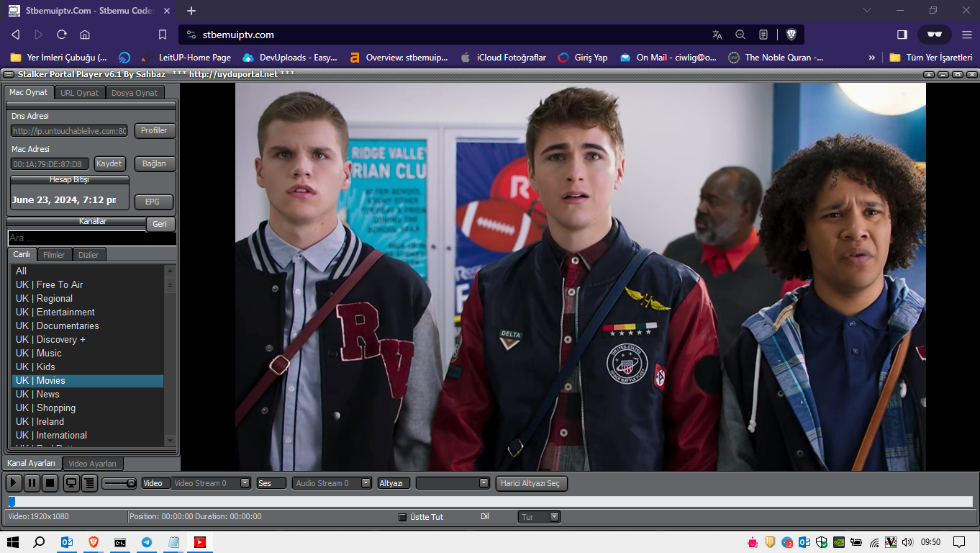The height and width of the screenshot is (553, 980).
Task: Open Brave Shields lion icon
Action: [791, 35]
